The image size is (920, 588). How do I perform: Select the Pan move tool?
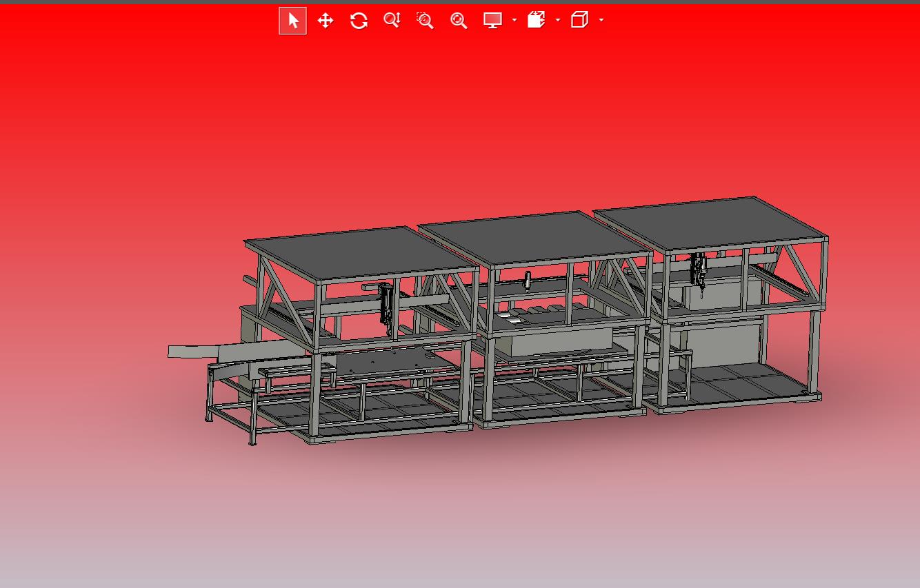click(326, 21)
